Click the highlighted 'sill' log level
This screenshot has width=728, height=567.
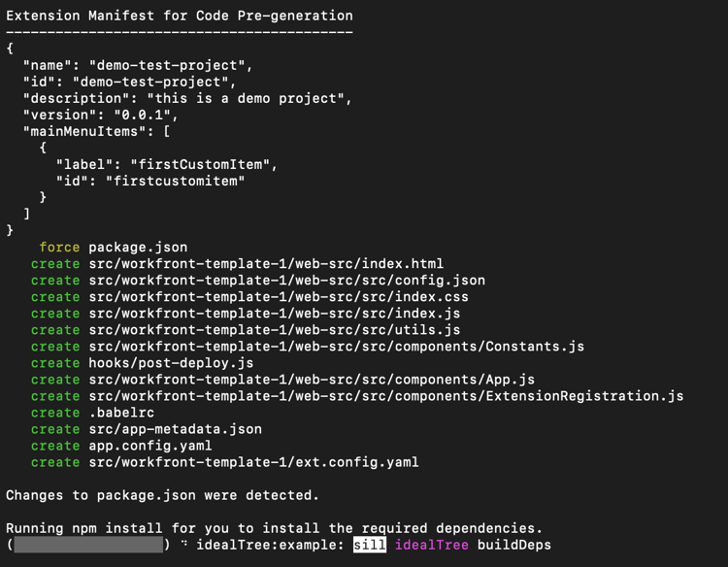point(370,545)
